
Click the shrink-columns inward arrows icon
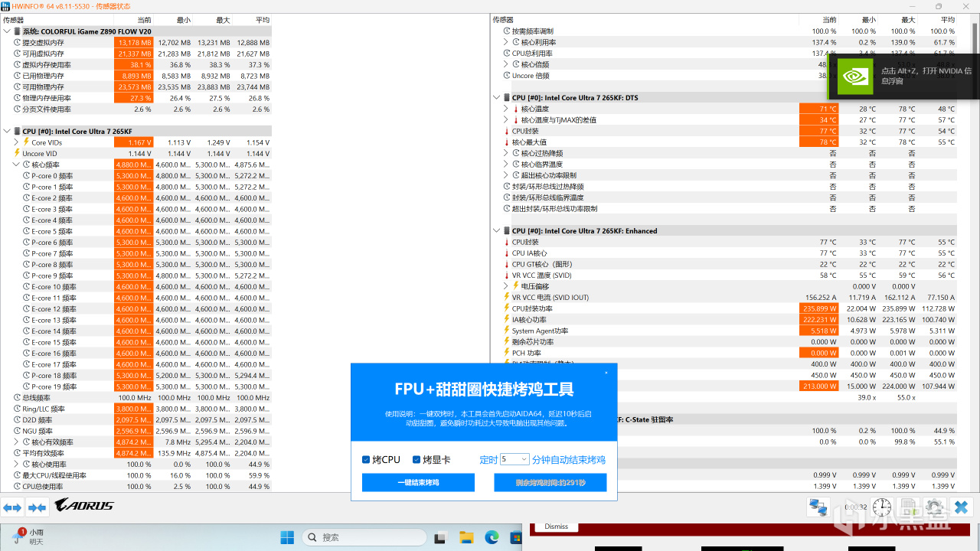37,507
